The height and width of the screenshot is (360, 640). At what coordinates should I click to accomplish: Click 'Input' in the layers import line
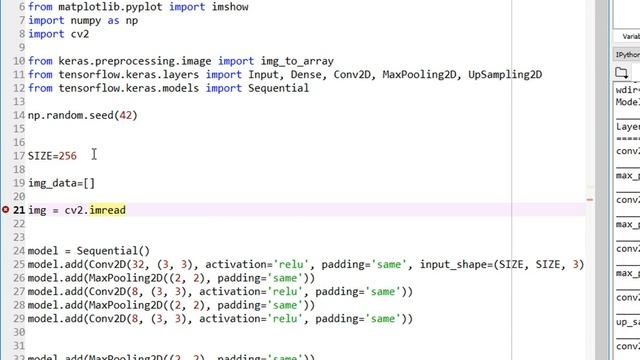263,75
